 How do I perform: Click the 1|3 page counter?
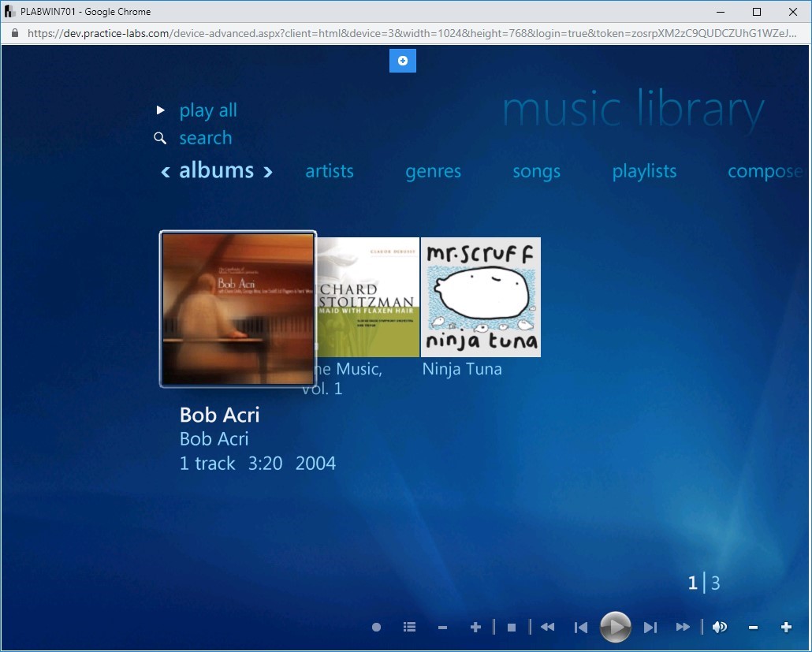tap(704, 583)
